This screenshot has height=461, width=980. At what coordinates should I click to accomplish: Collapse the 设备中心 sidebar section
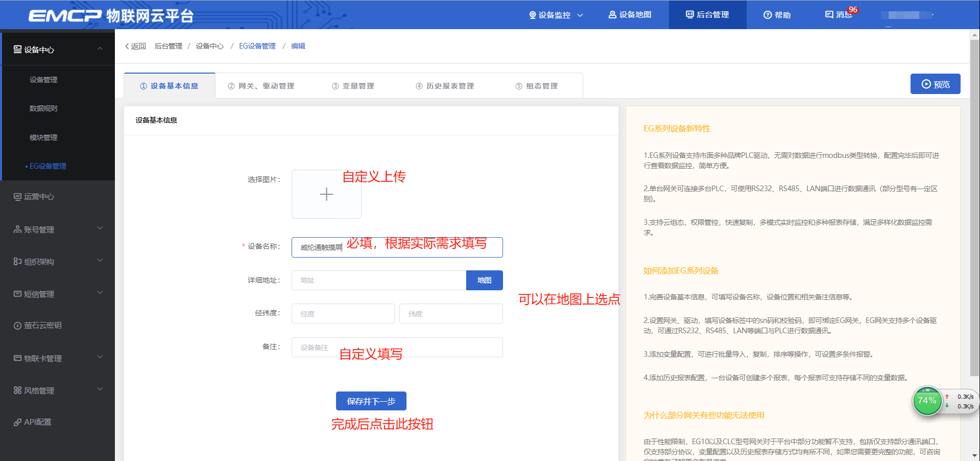pyautogui.click(x=100, y=49)
